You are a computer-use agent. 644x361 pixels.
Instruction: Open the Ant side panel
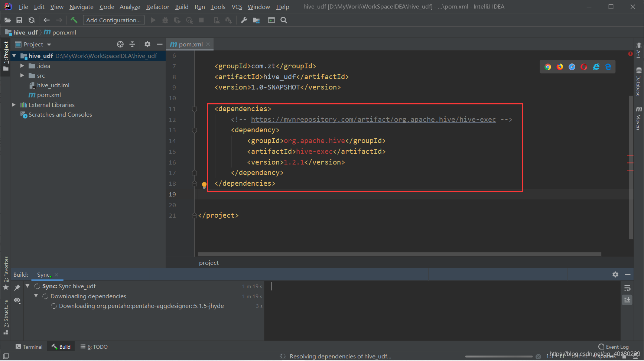(x=639, y=51)
